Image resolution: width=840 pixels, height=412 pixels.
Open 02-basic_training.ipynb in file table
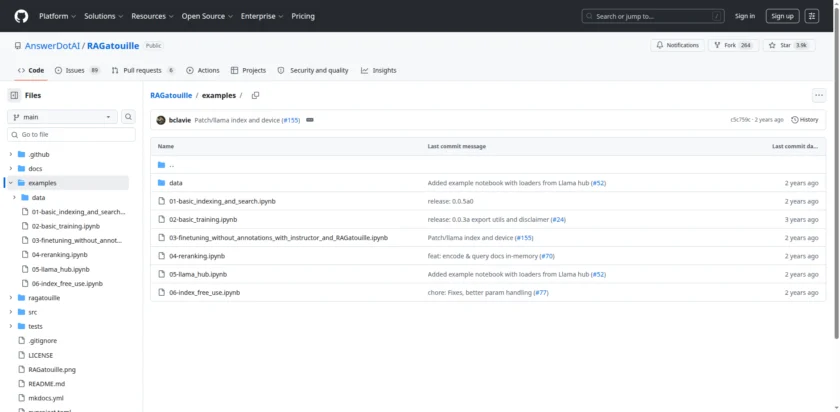click(x=203, y=220)
